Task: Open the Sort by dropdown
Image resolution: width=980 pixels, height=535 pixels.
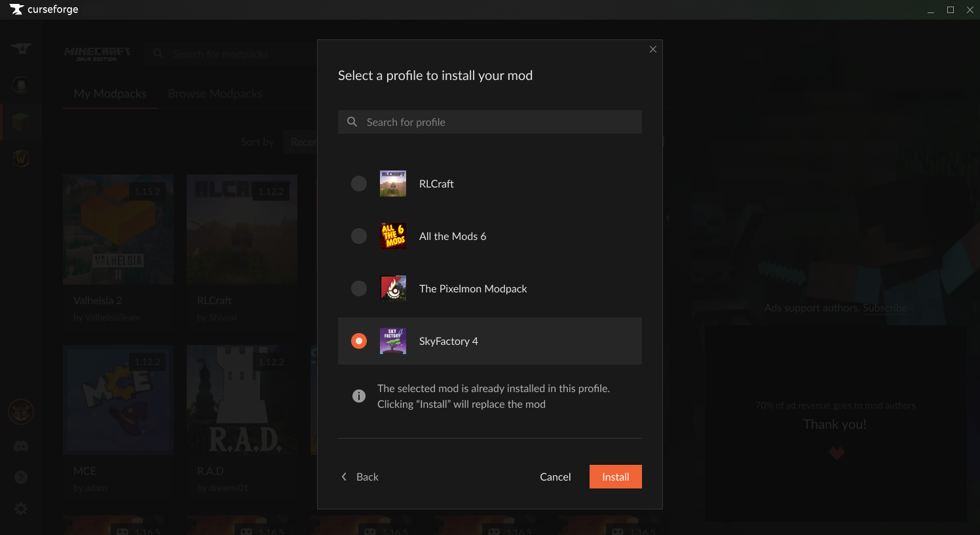Action: point(300,142)
